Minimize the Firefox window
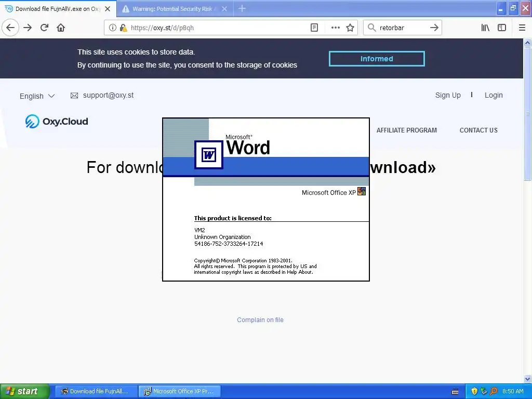The height and width of the screenshot is (399, 532). tap(501, 9)
